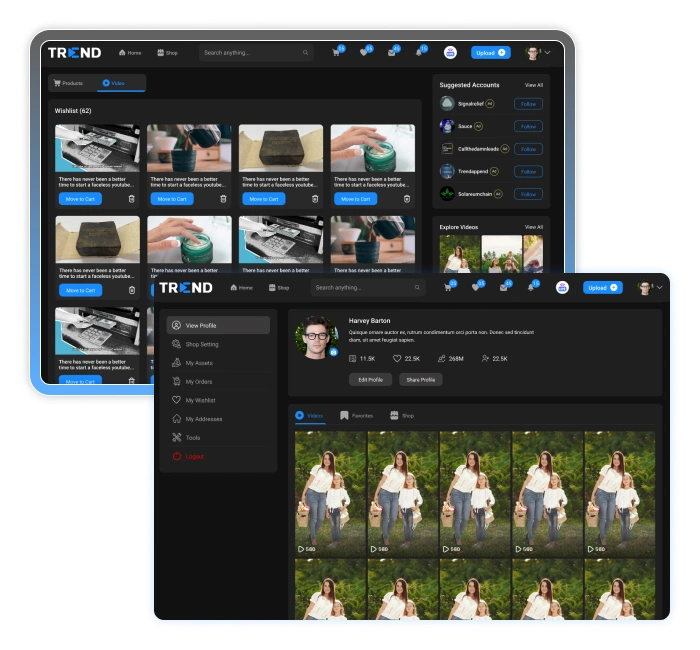Delete first wishlist item with trash icon

coord(131,199)
